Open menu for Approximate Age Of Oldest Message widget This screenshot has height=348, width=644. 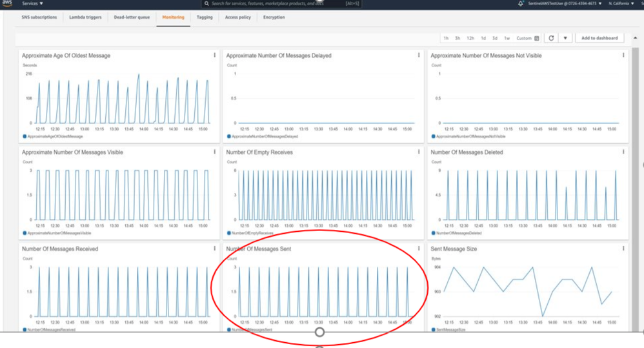coord(214,55)
